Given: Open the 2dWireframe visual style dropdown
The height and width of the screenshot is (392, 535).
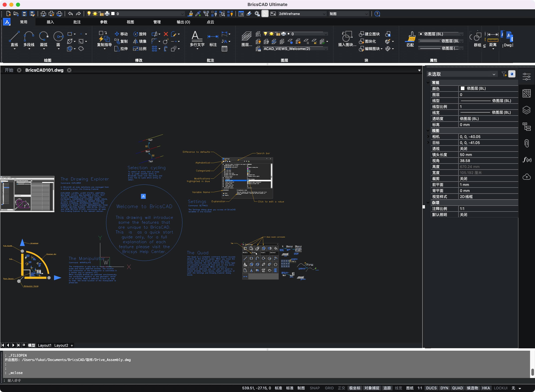Looking at the screenshot, I should [x=302, y=14].
